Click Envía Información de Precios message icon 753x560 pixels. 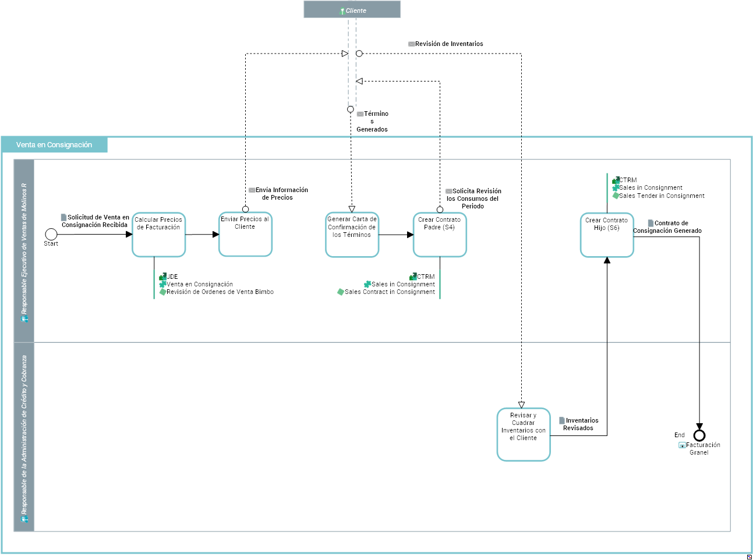(x=252, y=190)
